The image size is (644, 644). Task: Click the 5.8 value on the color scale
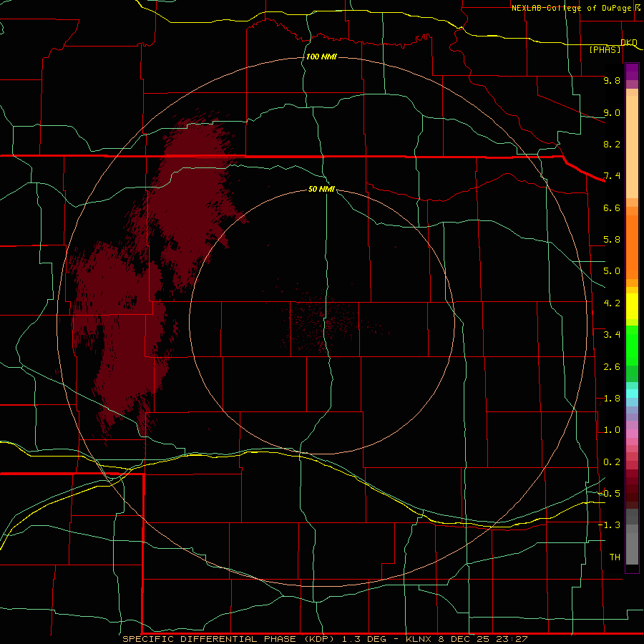(612, 240)
